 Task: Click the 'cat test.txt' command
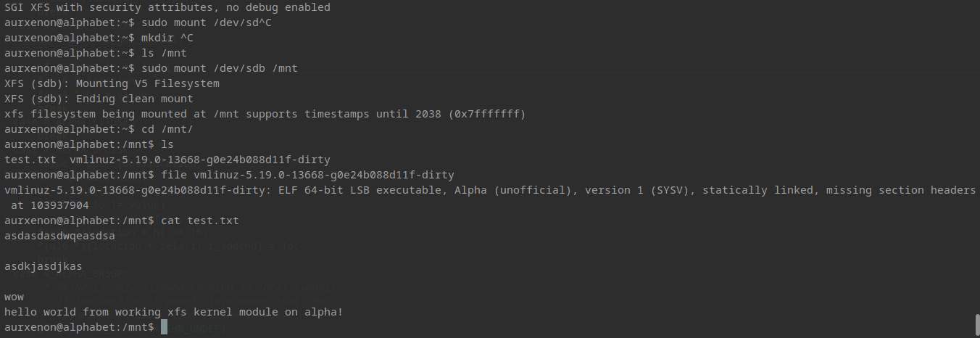tap(199, 220)
